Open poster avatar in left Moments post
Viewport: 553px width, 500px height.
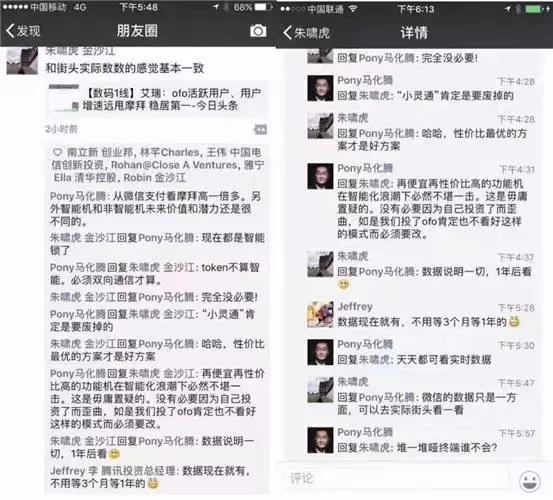click(x=22, y=60)
